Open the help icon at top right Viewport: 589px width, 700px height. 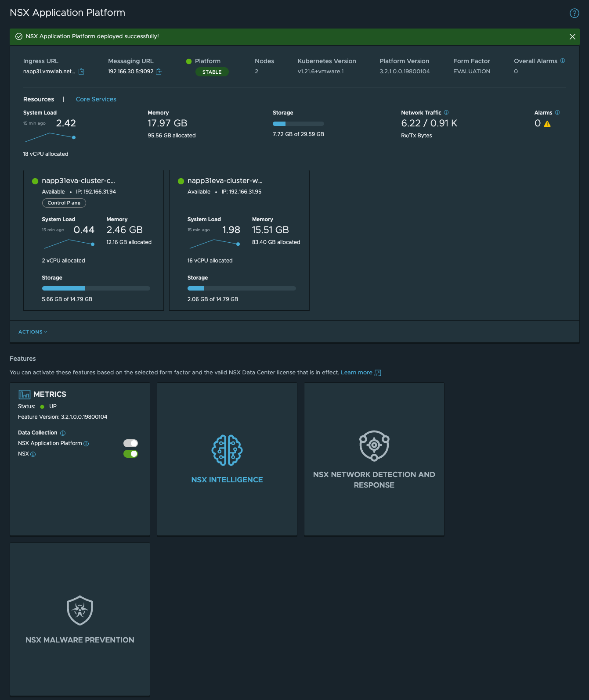point(574,13)
